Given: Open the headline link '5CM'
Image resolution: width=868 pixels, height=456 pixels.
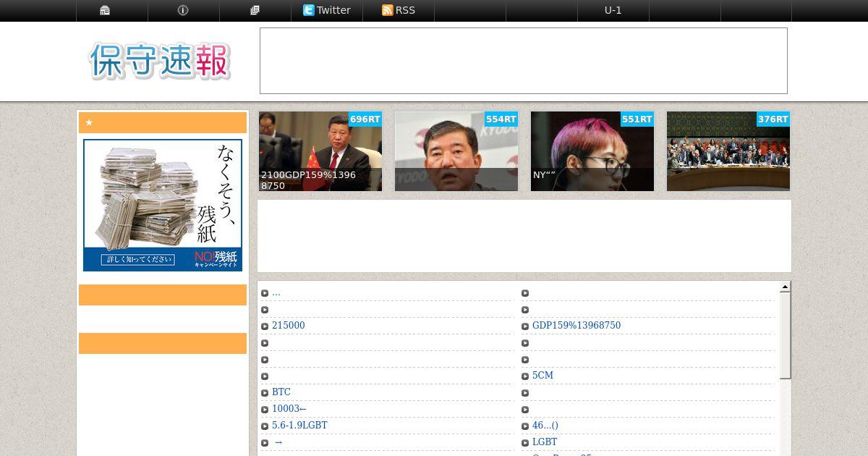Looking at the screenshot, I should click(x=542, y=376).
